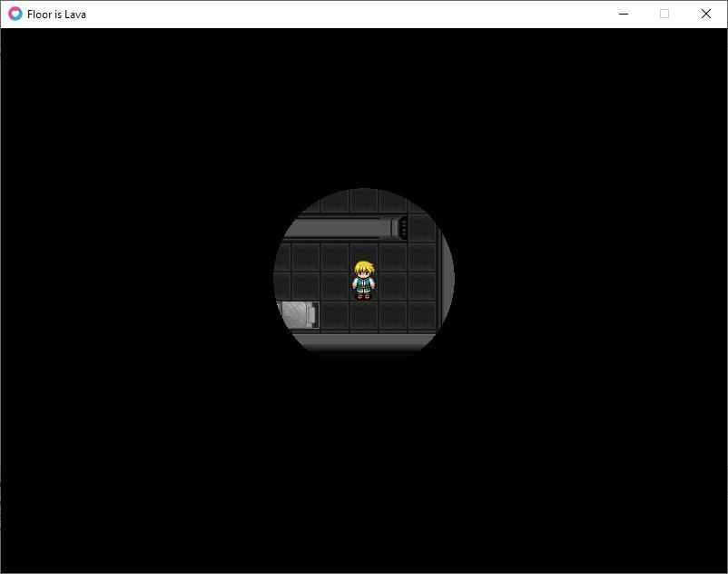Screen dimensions: 728x574
Task: Click the light grey ledge along the bottom
Action: tap(363, 341)
